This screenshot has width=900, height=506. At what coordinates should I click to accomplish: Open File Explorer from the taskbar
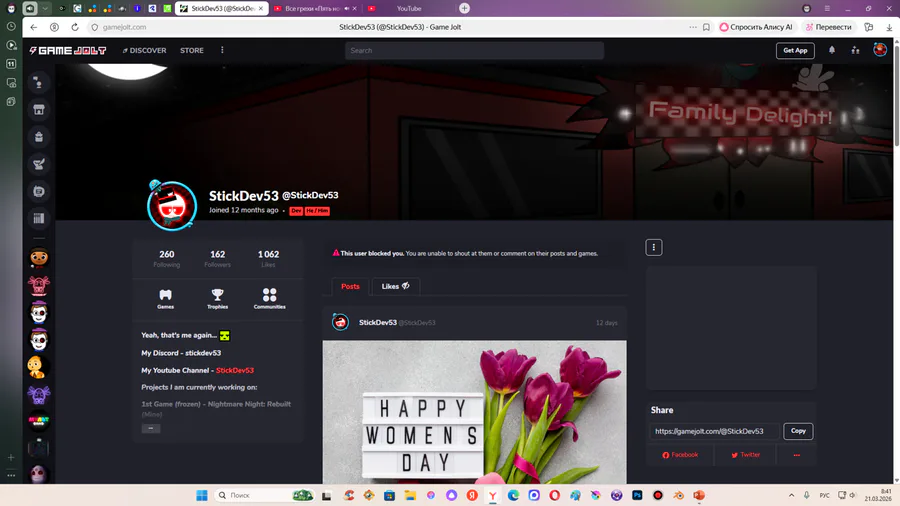coord(410,495)
